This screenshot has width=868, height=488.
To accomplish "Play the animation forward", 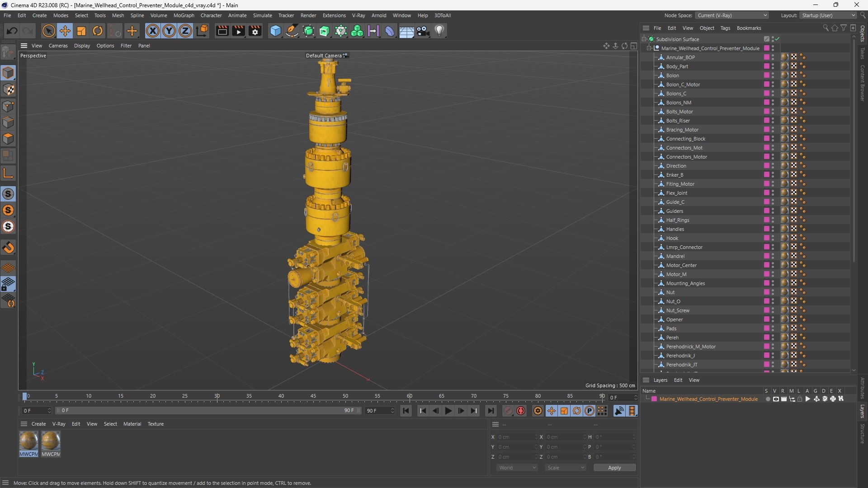I will [448, 411].
